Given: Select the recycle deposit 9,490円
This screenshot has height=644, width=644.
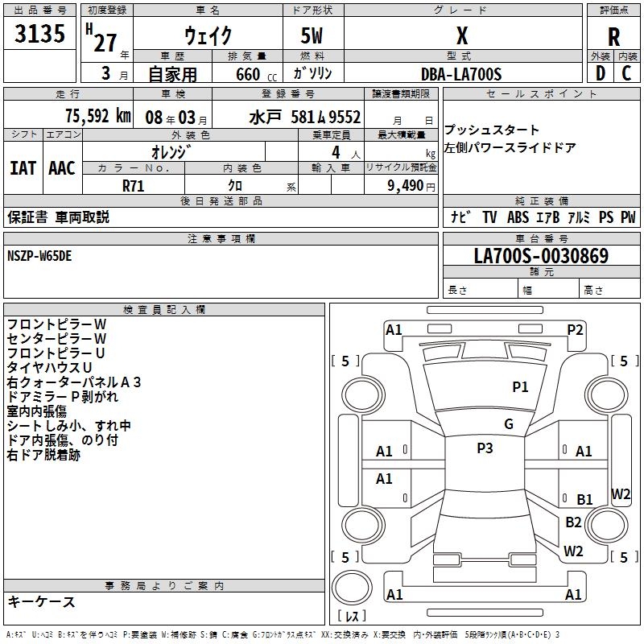Looking at the screenshot, I should coord(411,186).
